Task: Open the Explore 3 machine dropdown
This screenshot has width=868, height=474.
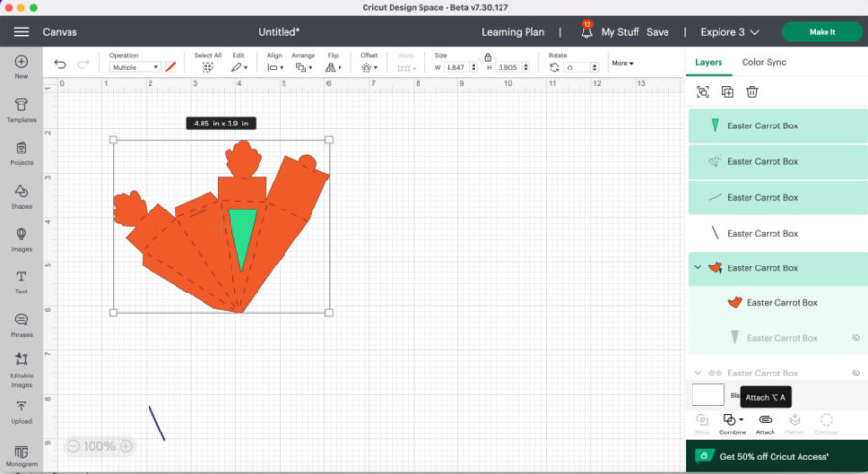Action: [729, 32]
